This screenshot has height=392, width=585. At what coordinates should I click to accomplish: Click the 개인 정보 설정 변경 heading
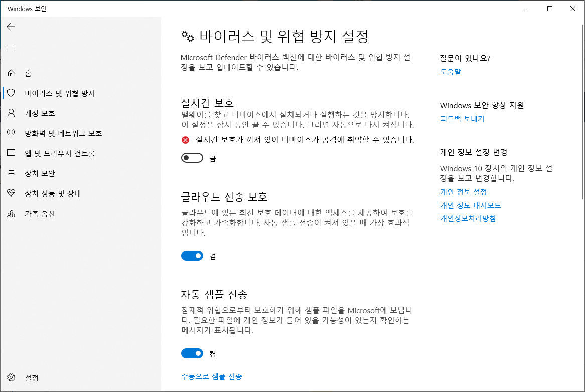474,152
